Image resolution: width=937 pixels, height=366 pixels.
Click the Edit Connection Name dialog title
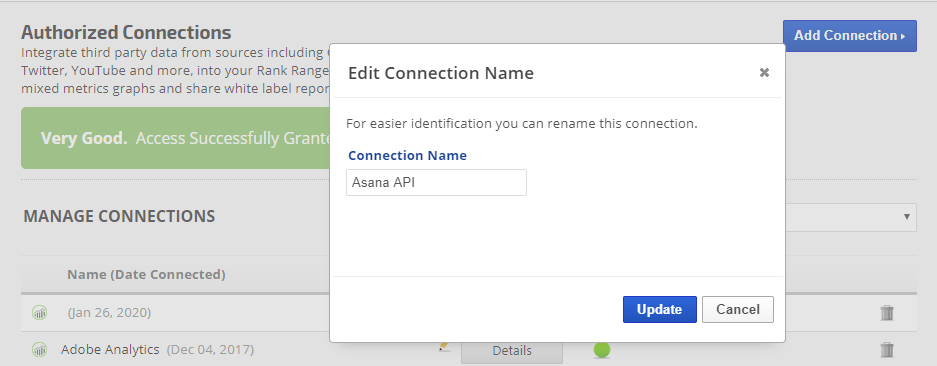[x=441, y=73]
